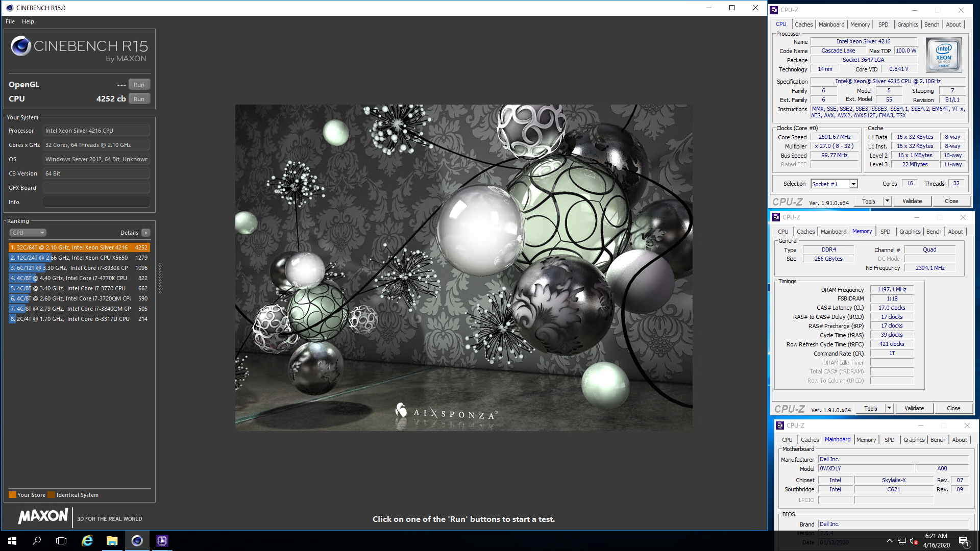Screen dimensions: 980x551
Task: Expand Tools dropdown arrow in top CPU-Z
Action: click(887, 201)
